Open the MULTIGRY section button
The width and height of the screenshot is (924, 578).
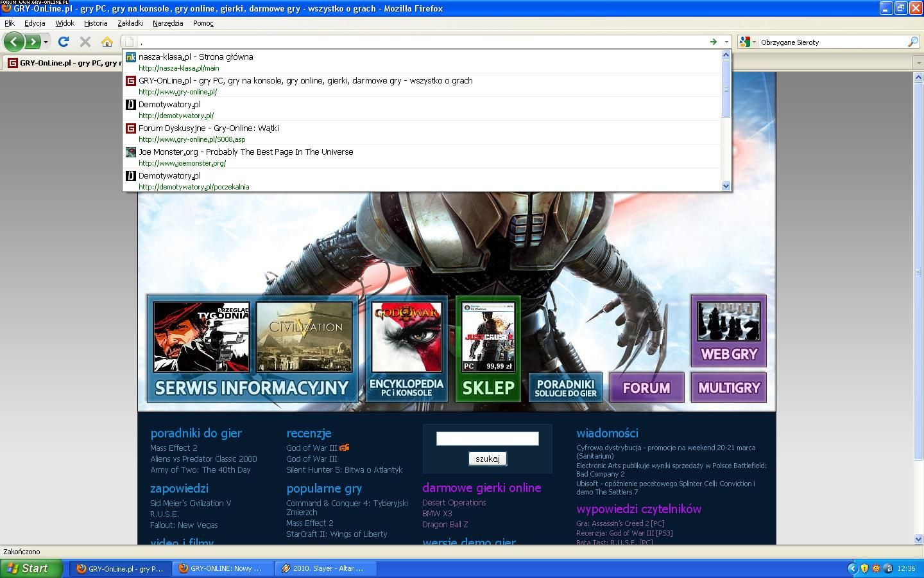tap(728, 388)
